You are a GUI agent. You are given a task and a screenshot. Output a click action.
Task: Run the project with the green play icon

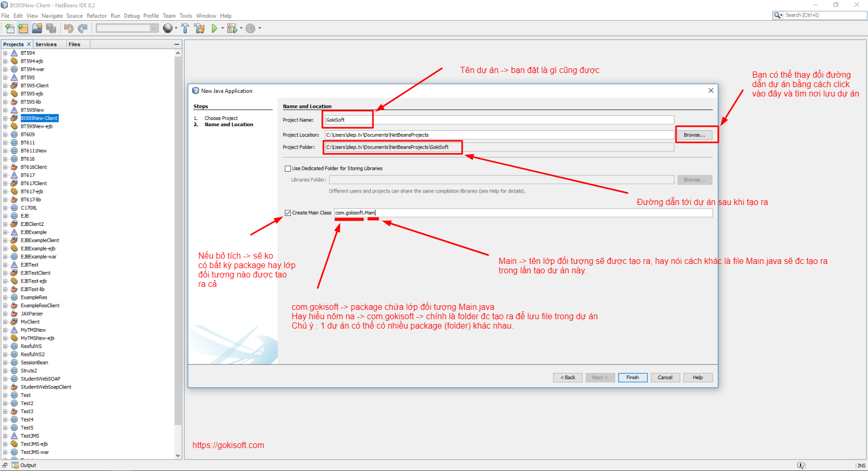pos(214,28)
